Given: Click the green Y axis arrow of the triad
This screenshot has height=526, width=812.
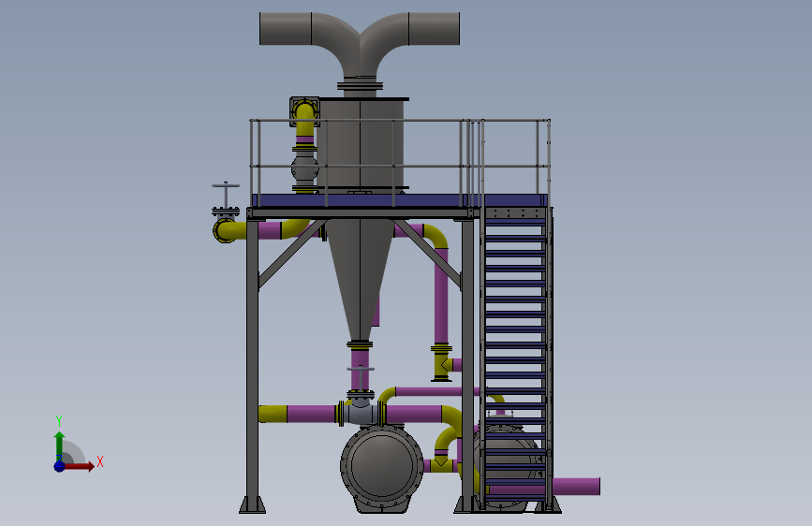Looking at the screenshot, I should point(60,446).
